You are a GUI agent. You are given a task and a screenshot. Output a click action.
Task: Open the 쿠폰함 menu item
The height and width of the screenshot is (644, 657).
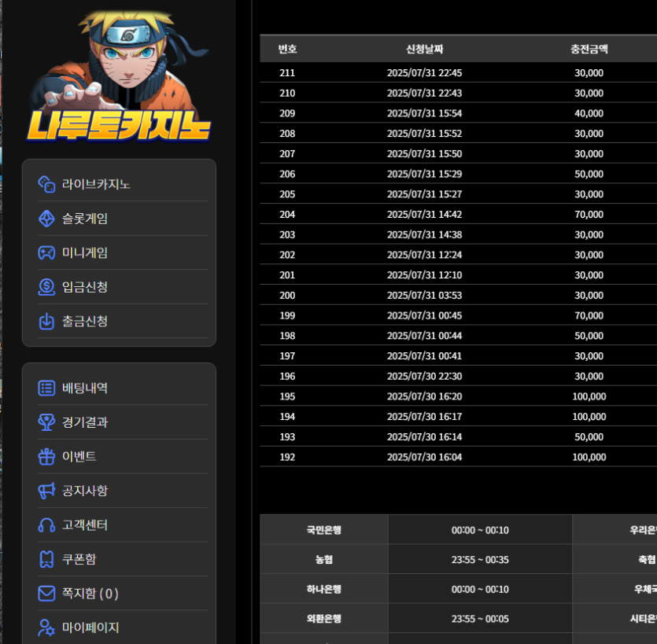pyautogui.click(x=79, y=559)
